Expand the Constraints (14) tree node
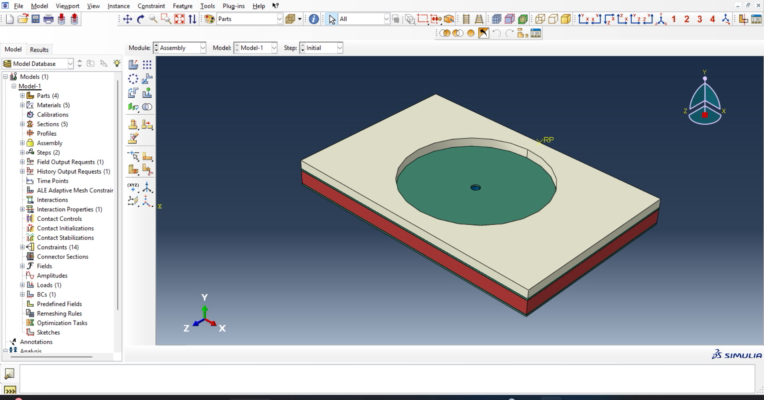 pyautogui.click(x=22, y=247)
